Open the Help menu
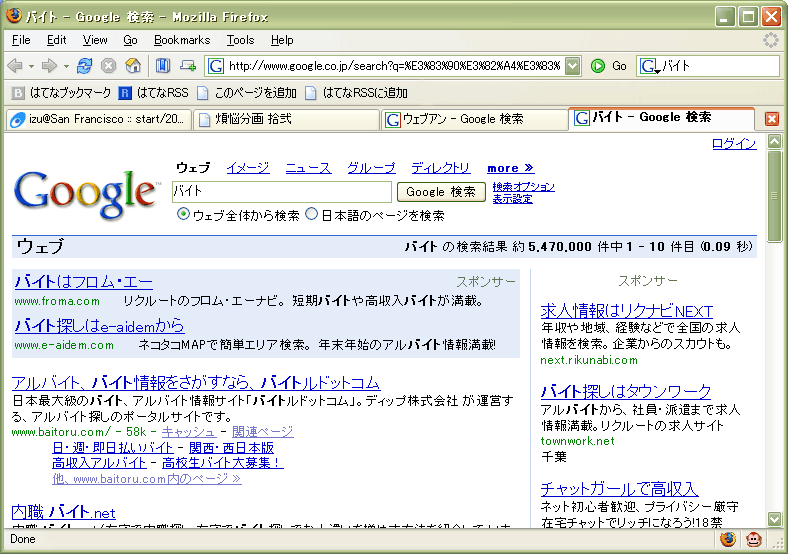Image resolution: width=788 pixels, height=554 pixels. (282, 40)
